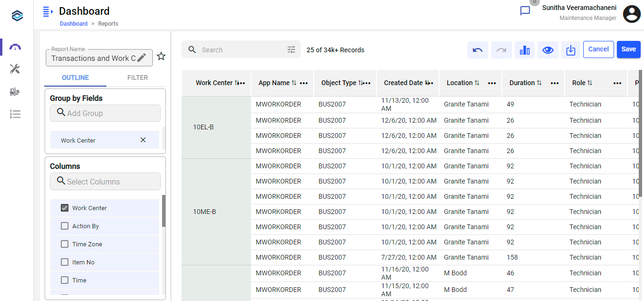Open the chat messages icon
Image resolution: width=644 pixels, height=301 pixels.
(x=525, y=11)
